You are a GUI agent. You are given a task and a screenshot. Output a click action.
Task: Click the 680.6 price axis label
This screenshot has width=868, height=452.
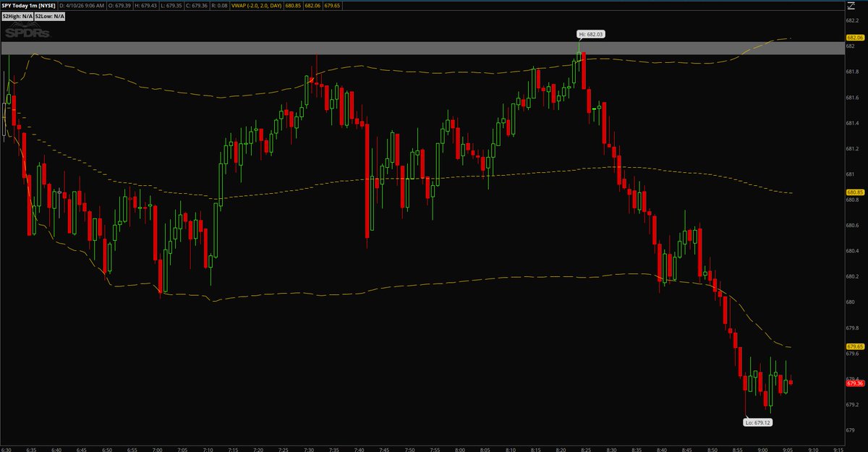coord(852,226)
